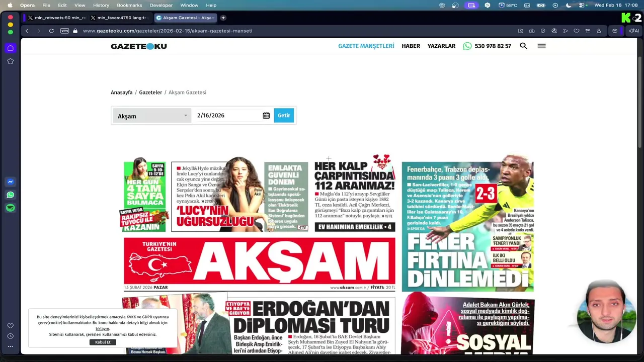The width and height of the screenshot is (644, 362).
Task: Open the Apple menu
Action: 10,5
